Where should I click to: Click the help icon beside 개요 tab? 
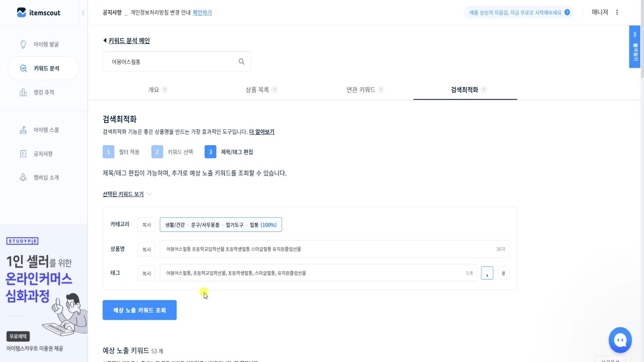click(x=165, y=90)
